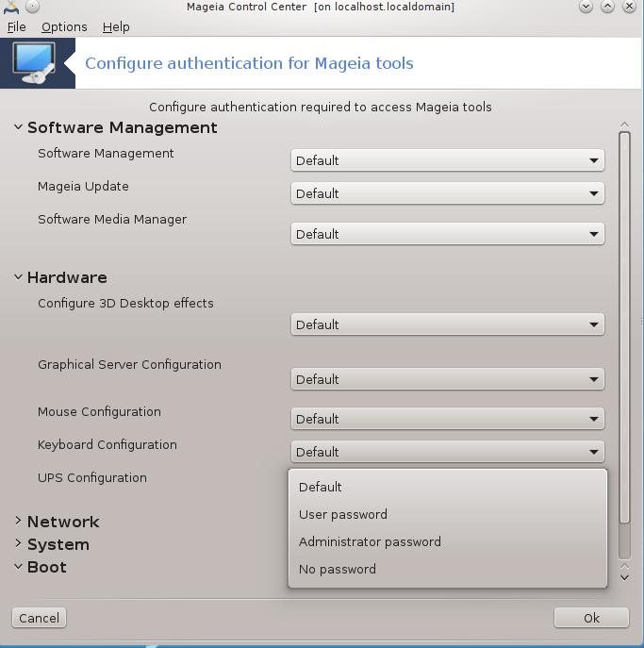
Task: Open the File menu
Action: (17, 26)
